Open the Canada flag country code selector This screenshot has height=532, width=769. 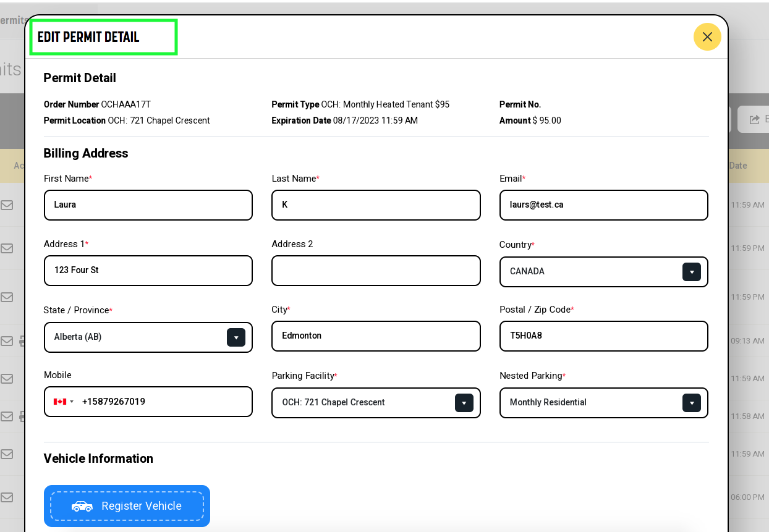coord(64,402)
